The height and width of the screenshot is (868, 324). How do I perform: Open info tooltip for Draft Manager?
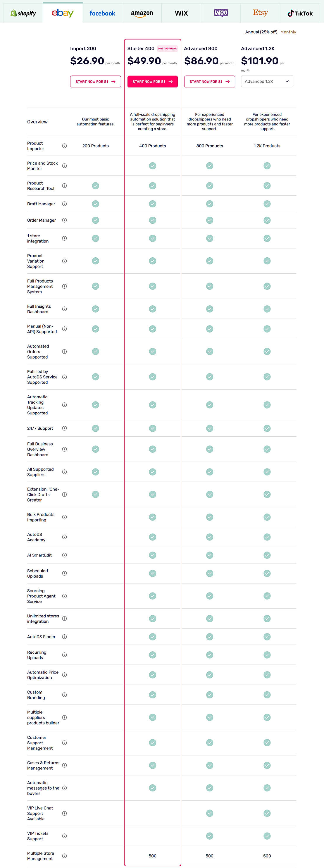pyautogui.click(x=64, y=204)
